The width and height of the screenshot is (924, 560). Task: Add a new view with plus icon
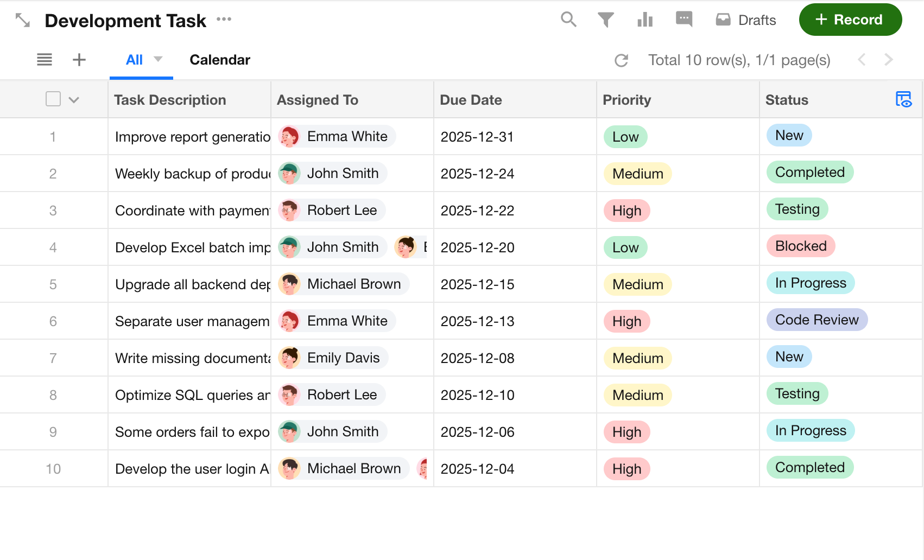click(79, 60)
